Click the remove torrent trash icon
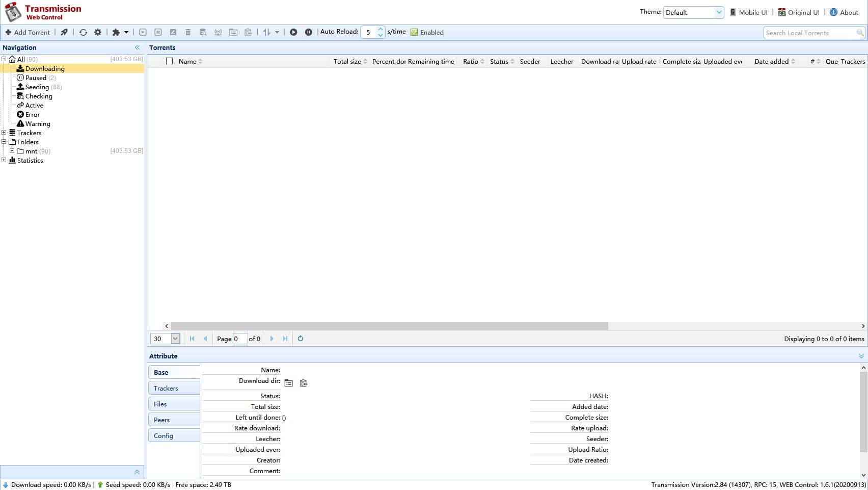The image size is (868, 490). 188,32
